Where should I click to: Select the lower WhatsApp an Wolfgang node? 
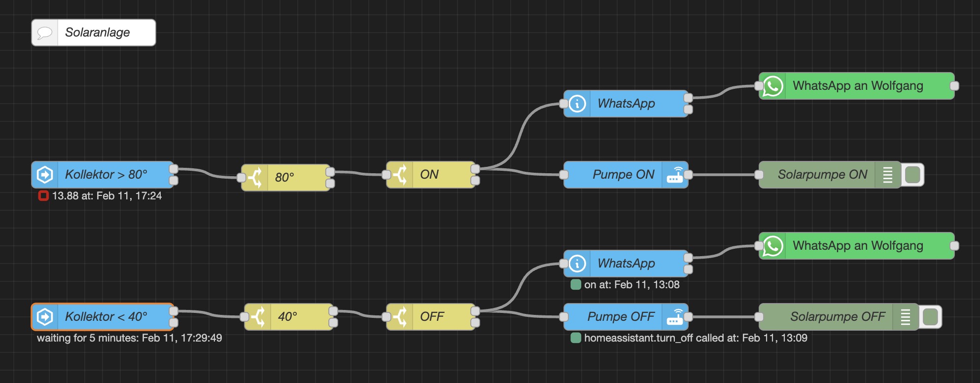858,246
